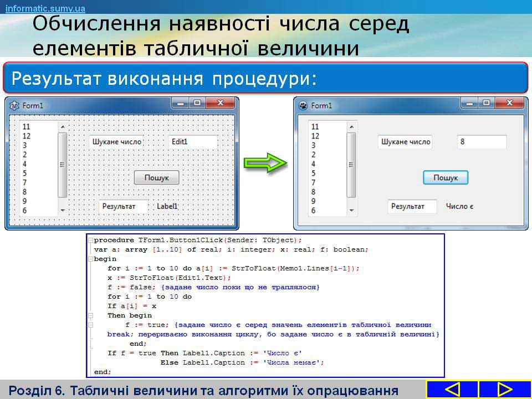Image resolution: width=532 pixels, height=399 pixels.
Task: Select Label1 on the left design form
Action: (x=167, y=206)
